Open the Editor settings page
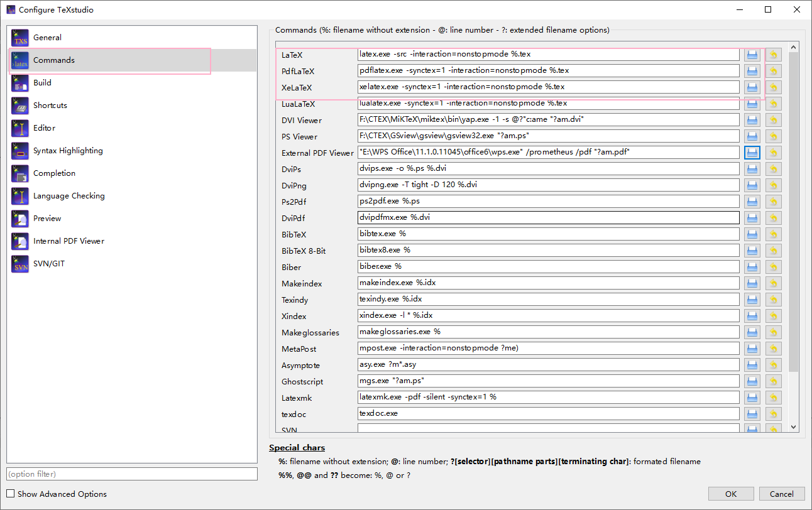 click(132, 128)
